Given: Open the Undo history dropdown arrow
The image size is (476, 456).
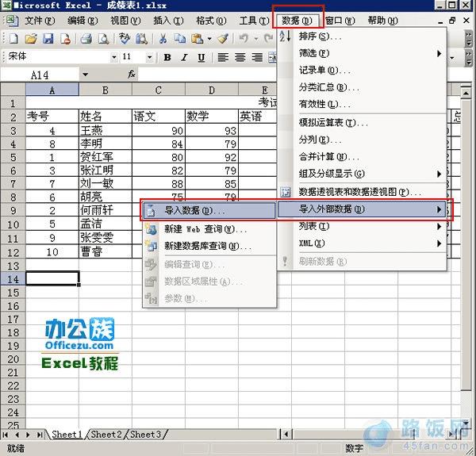Looking at the screenshot, I should click(x=256, y=39).
